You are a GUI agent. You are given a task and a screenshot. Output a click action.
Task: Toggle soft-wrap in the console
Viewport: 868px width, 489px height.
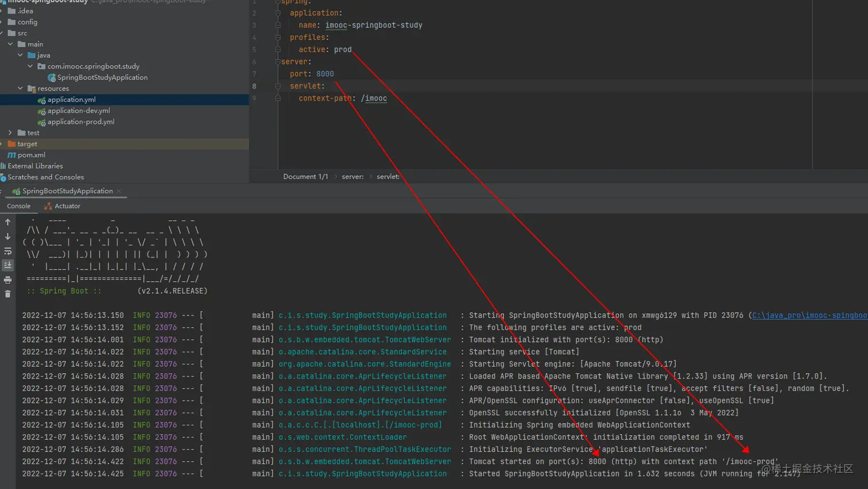[7, 251]
